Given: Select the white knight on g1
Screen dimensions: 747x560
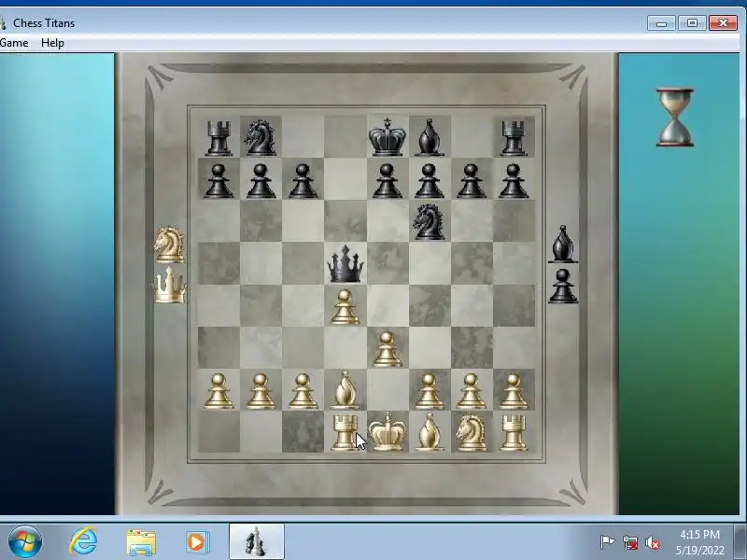Looking at the screenshot, I should click(x=472, y=432).
